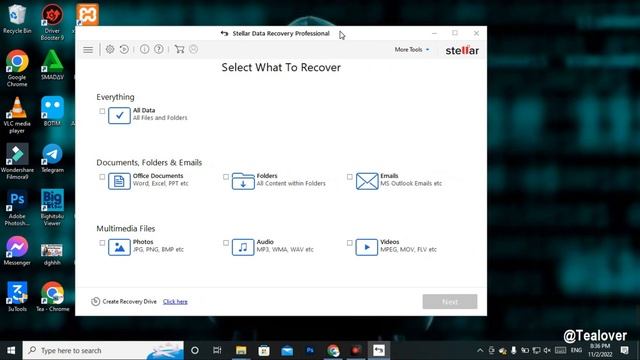Select the dghhh desktop file thumbnail
The image size is (640, 360).
[52, 255]
